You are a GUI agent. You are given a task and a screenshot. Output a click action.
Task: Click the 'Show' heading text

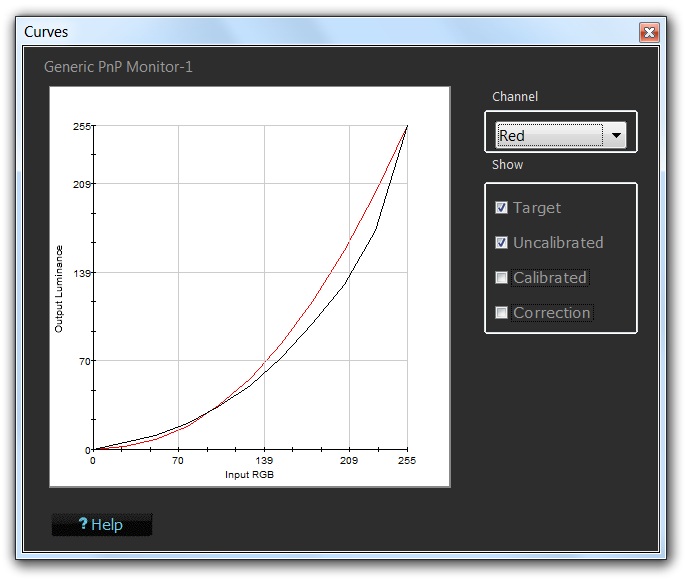[507, 165]
